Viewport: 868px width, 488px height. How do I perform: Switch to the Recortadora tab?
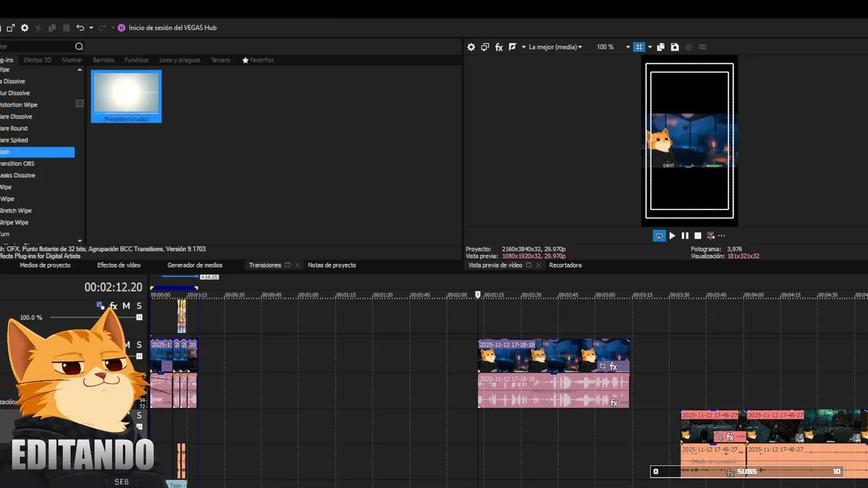point(565,265)
